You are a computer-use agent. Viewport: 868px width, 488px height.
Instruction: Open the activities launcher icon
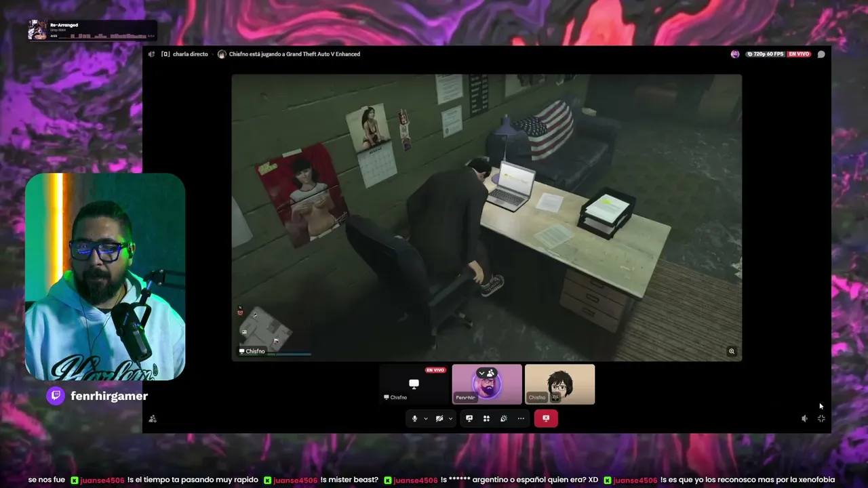tap(486, 419)
